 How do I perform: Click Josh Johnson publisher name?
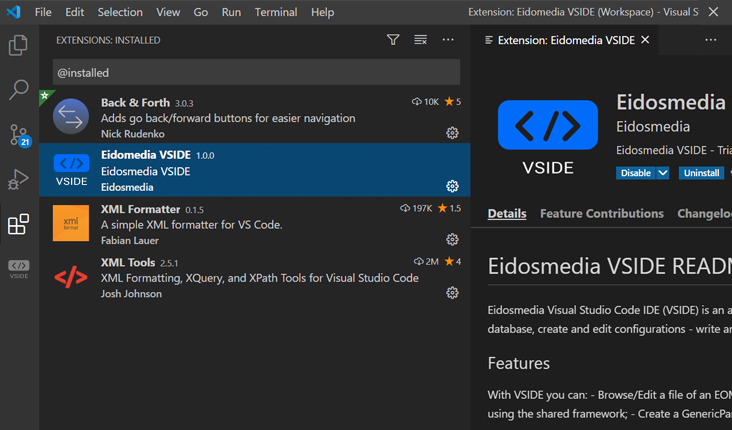pyautogui.click(x=131, y=294)
